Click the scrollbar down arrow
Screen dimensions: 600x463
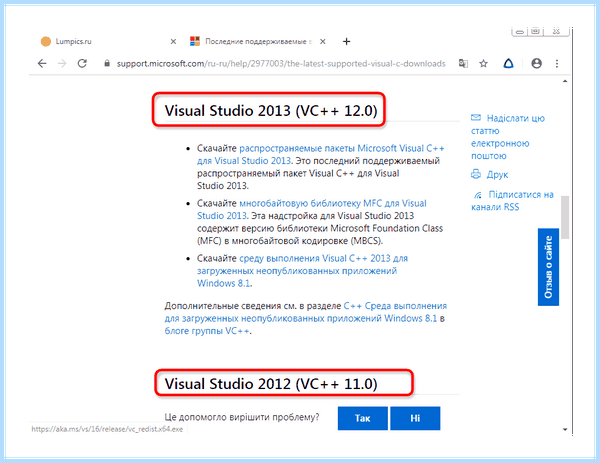[x=565, y=429]
